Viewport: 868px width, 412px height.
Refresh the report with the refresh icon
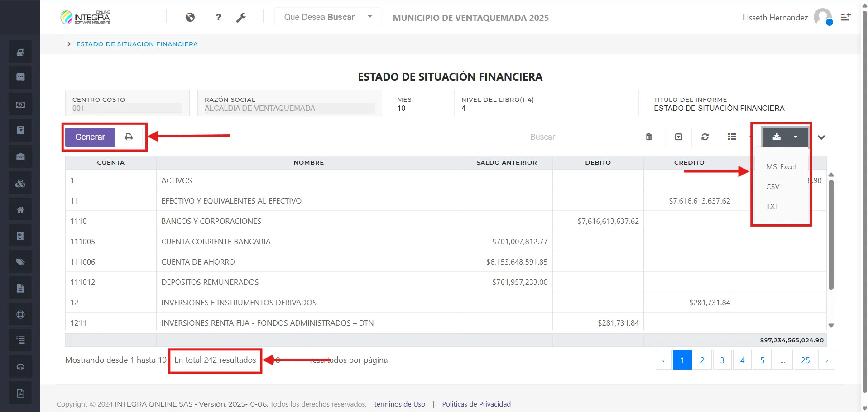705,137
